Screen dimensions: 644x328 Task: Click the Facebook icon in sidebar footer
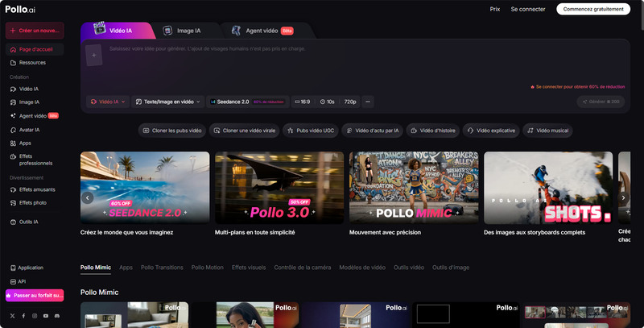click(x=23, y=316)
